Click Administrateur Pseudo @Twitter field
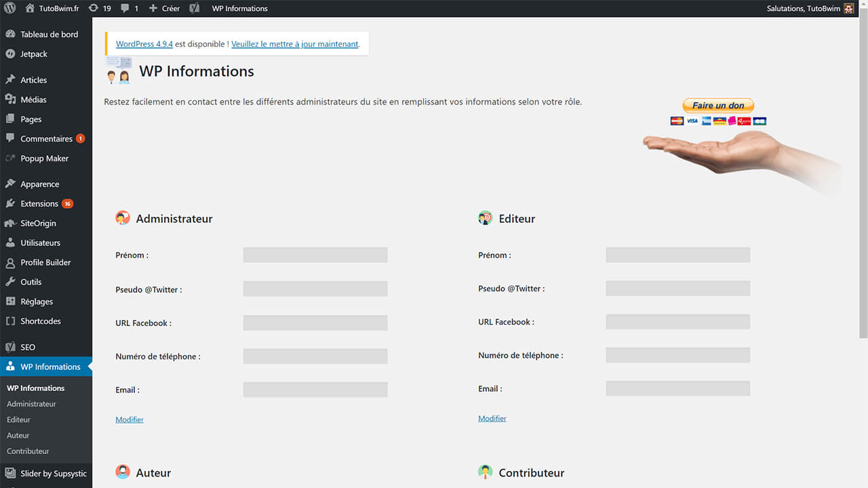This screenshot has width=868, height=488. pyautogui.click(x=315, y=289)
